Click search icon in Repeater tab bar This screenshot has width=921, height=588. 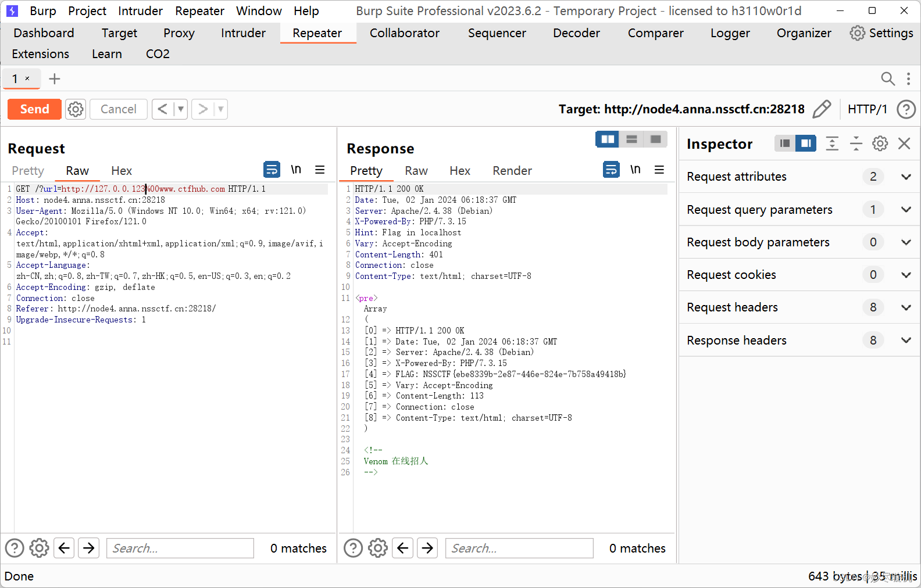tap(887, 78)
